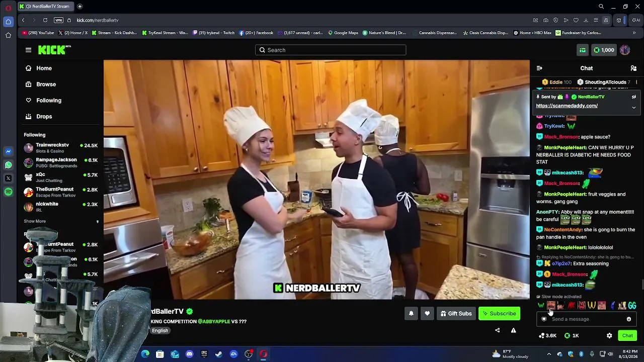Show more bookmarks chevron
Screen dimensions: 644x362
(x=634, y=33)
